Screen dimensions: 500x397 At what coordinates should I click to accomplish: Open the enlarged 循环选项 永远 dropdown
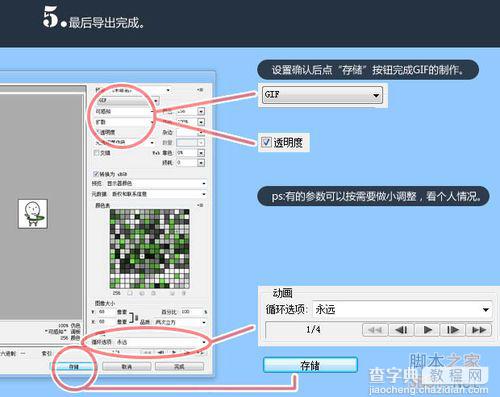[x=402, y=310]
